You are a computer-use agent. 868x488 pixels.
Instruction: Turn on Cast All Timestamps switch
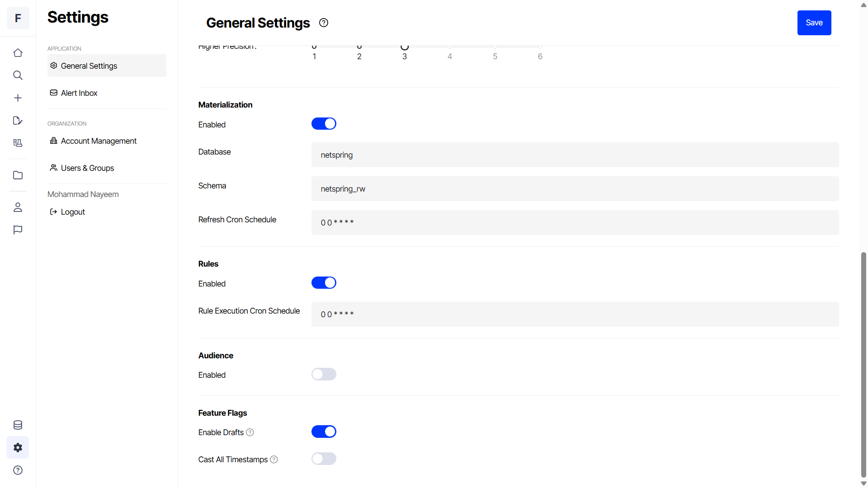(324, 459)
